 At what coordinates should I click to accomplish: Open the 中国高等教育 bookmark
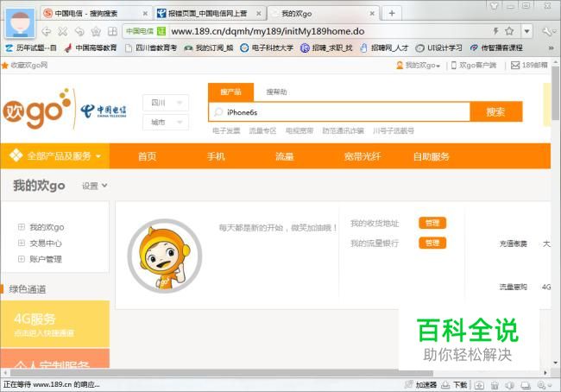(x=91, y=47)
